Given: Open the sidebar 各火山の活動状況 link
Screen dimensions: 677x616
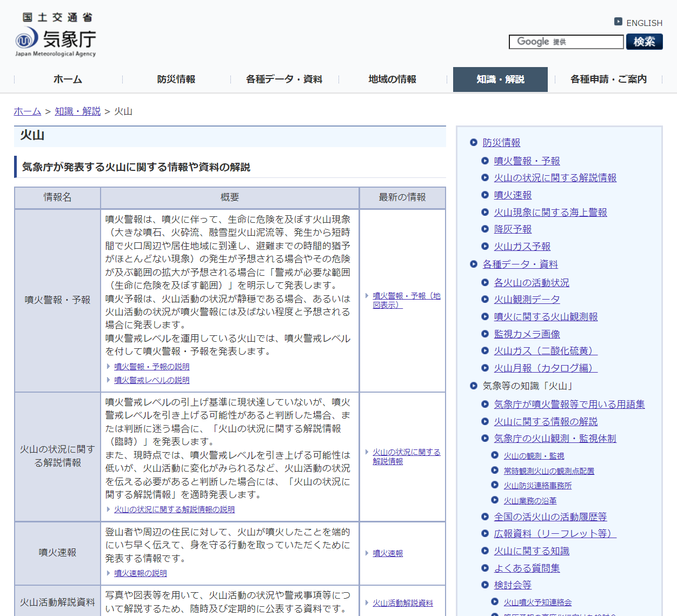Looking at the screenshot, I should 532,283.
